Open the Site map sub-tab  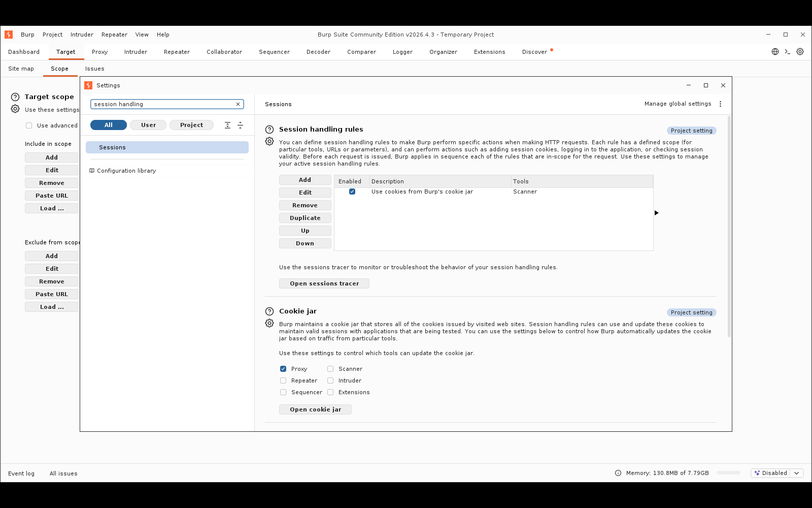coord(21,69)
